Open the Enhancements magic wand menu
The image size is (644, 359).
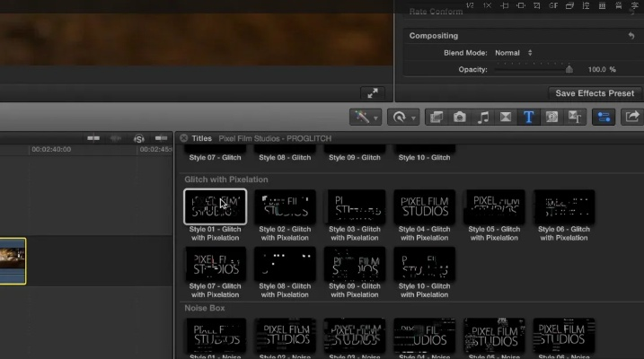pyautogui.click(x=366, y=118)
